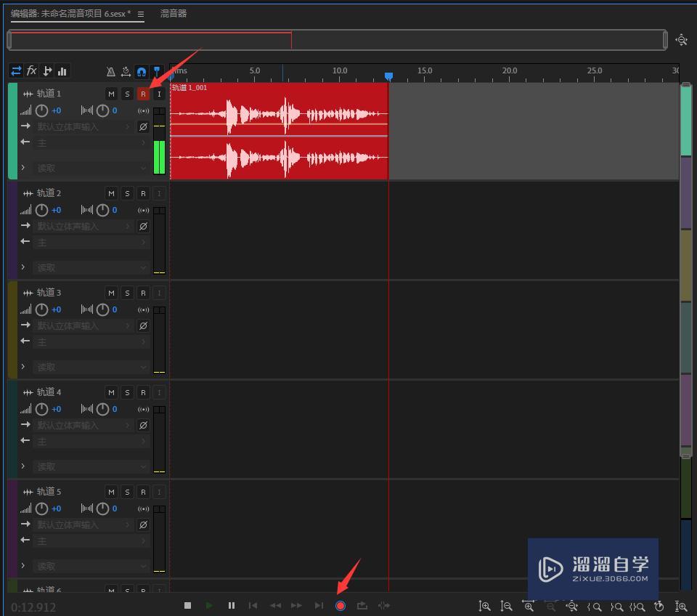Open output dropdown 主 of 轨道 1
Image resolution: width=697 pixels, height=616 pixels.
[x=91, y=143]
